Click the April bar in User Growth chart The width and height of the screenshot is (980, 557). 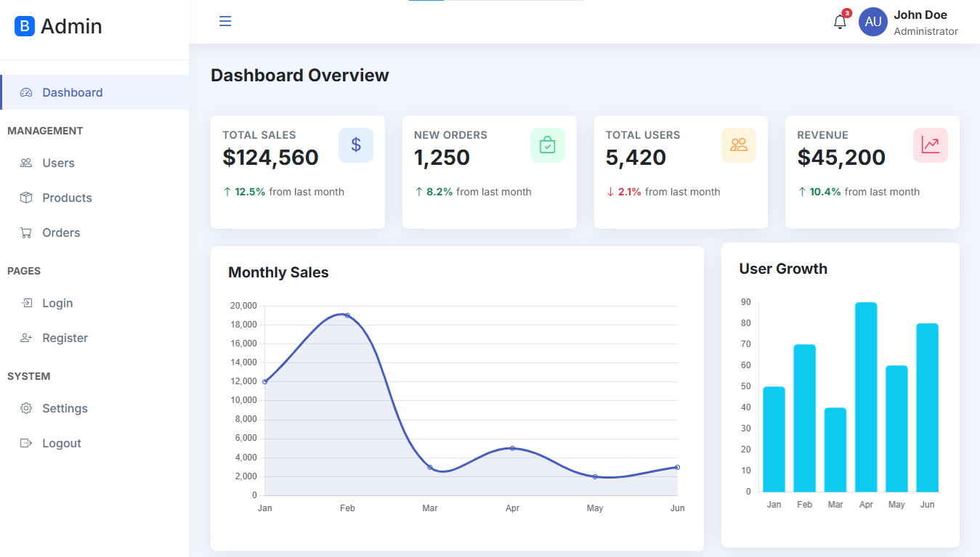point(865,396)
